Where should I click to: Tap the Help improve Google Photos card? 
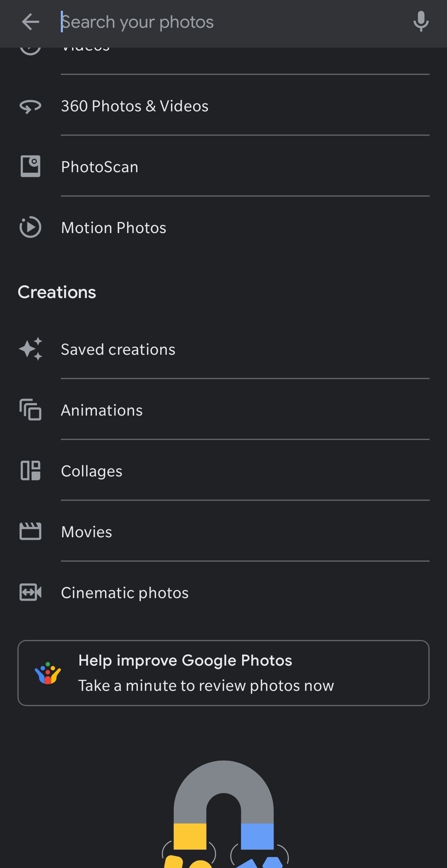(x=223, y=673)
